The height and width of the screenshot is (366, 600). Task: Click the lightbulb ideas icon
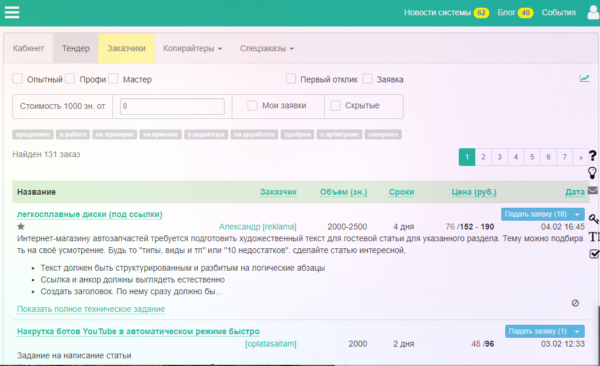(x=592, y=173)
